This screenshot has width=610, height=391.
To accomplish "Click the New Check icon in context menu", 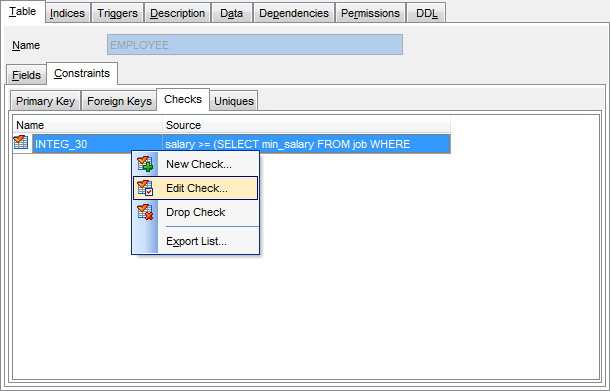I will (145, 164).
